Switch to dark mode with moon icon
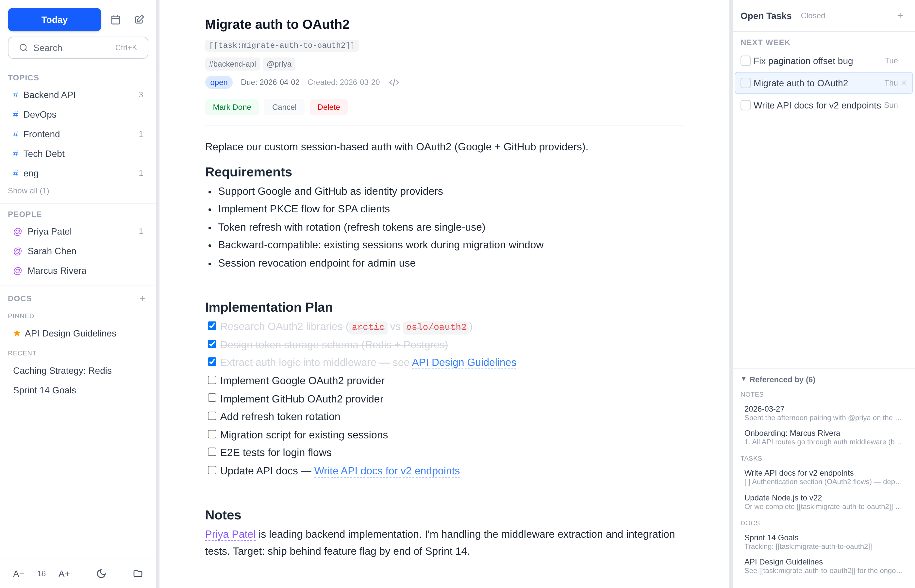Viewport: 915px width, 588px height. pyautogui.click(x=101, y=574)
